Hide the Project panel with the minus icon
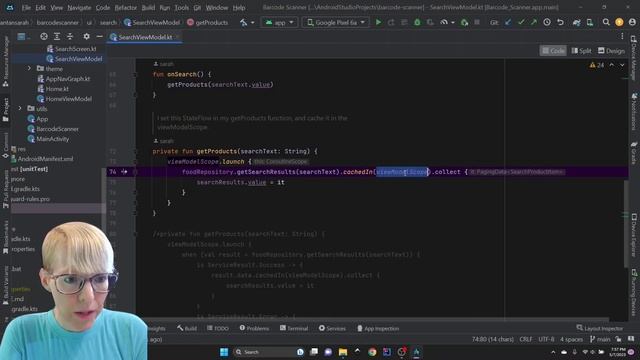The width and height of the screenshot is (640, 360). pyautogui.click(x=99, y=37)
